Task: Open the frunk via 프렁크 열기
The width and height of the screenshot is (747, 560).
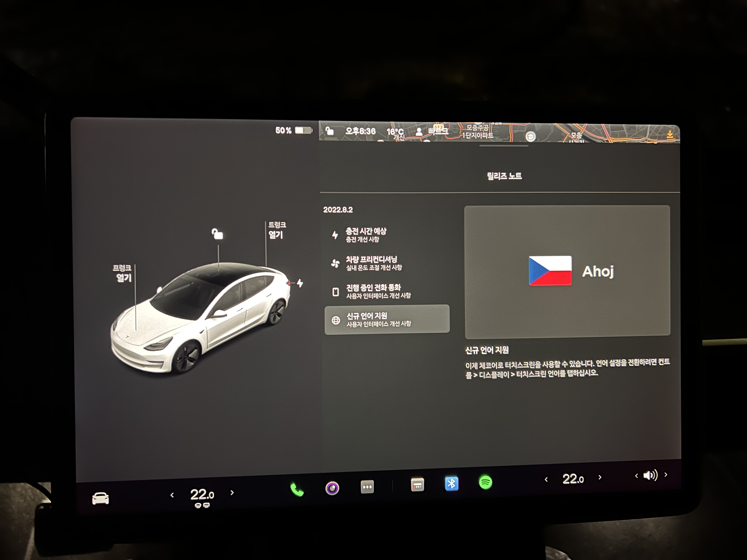Action: click(123, 273)
